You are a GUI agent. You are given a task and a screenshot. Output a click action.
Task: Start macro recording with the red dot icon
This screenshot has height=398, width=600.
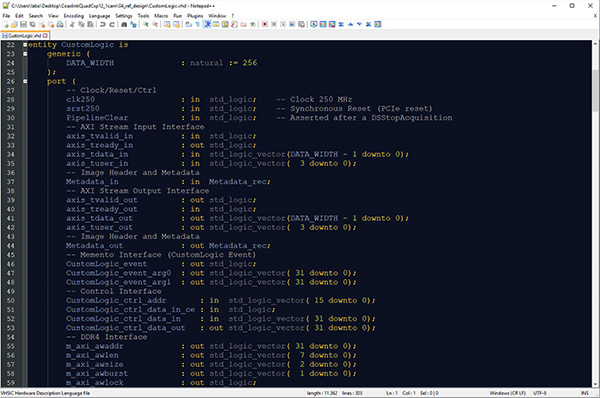coord(265,24)
